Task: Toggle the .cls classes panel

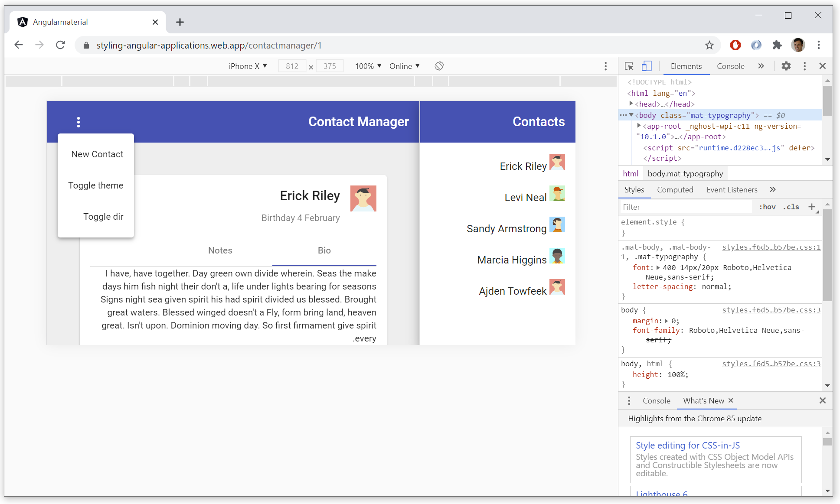Action: [791, 207]
